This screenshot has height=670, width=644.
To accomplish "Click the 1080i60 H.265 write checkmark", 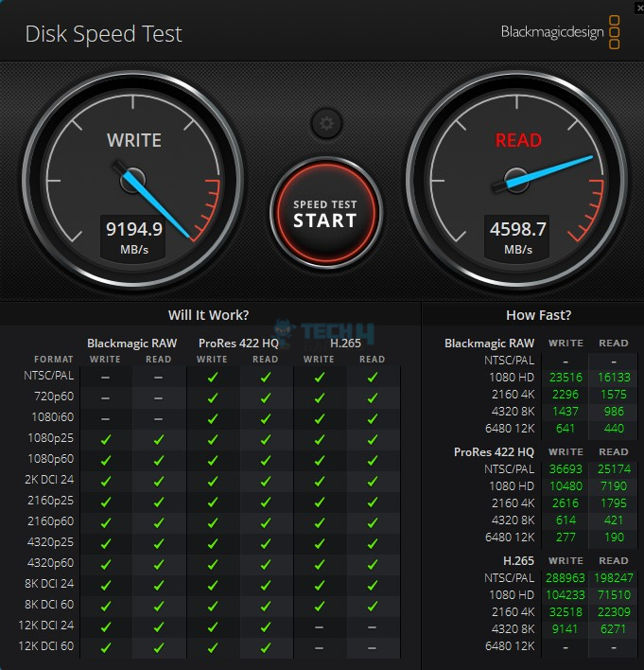I will (x=319, y=419).
